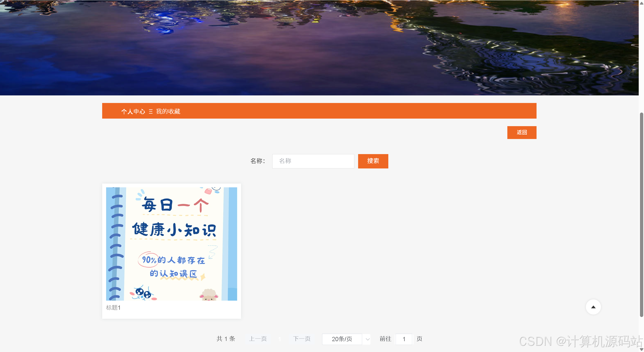644x352 pixels.
Task: Go to next page with 下一页
Action: (302, 339)
